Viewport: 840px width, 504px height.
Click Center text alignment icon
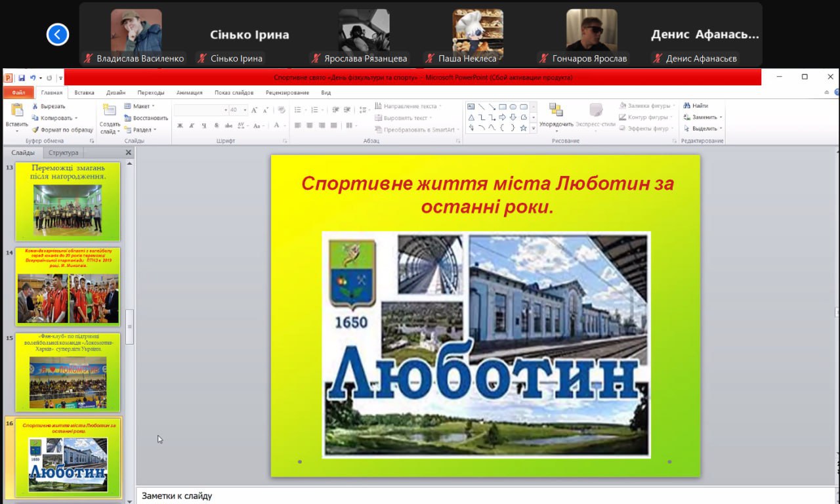(310, 125)
